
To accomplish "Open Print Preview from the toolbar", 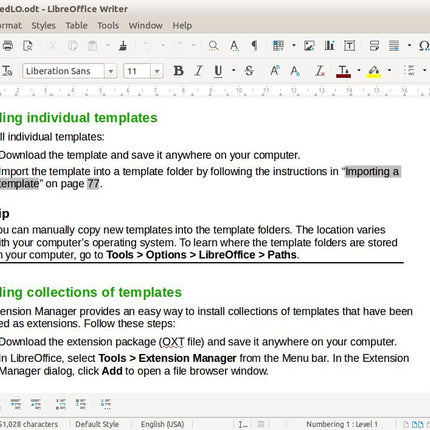I will point(28,45).
